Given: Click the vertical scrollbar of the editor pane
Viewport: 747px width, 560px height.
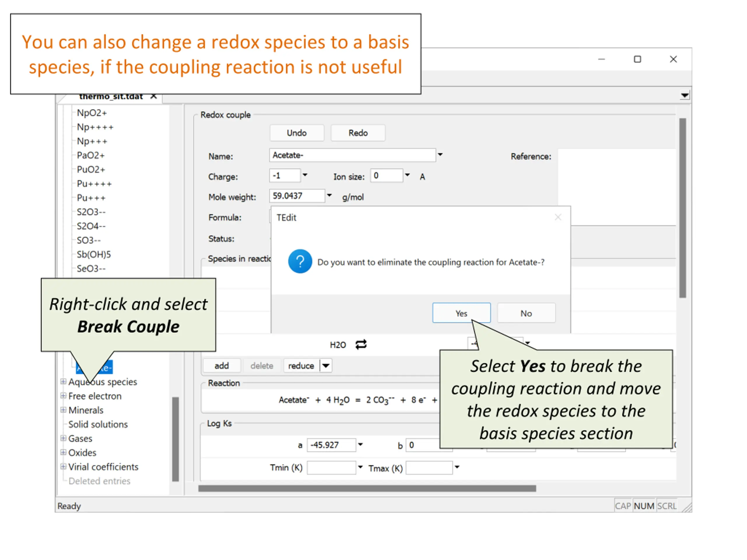Looking at the screenshot, I should (x=683, y=208).
